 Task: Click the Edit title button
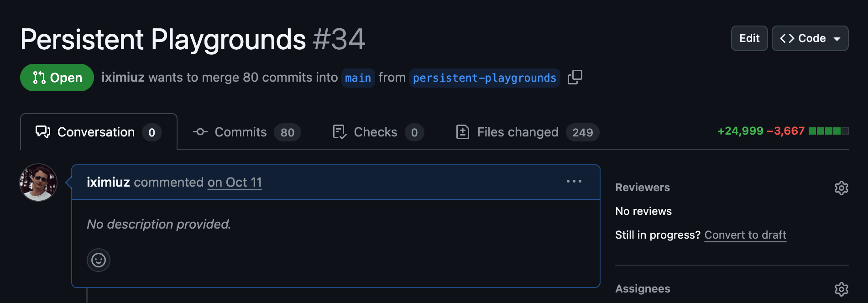[749, 38]
